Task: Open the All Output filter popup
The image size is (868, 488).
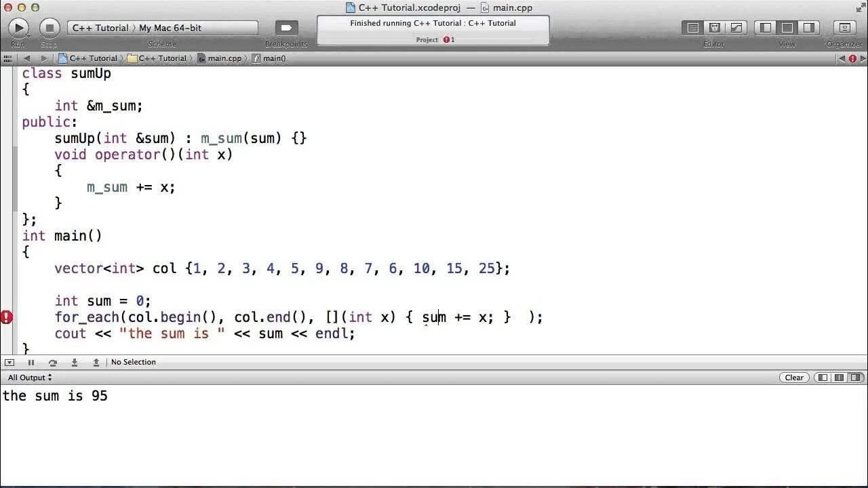Action: coord(30,378)
